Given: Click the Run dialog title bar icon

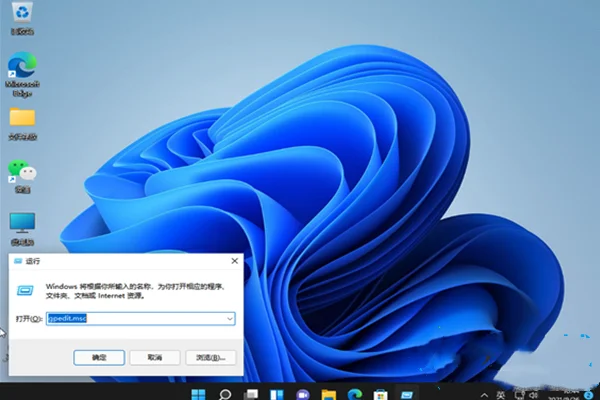Looking at the screenshot, I should (18, 261).
